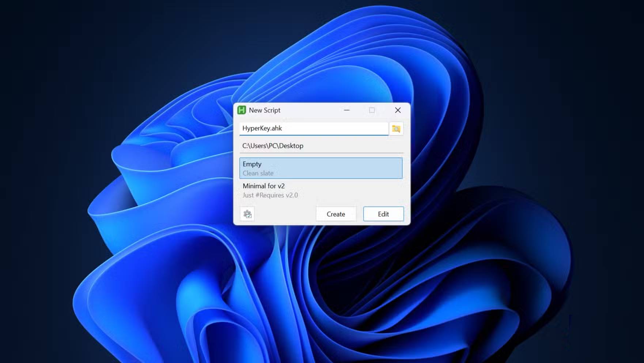644x363 pixels.
Task: Open the folder browse icon beside HyperKey.ahk
Action: 396,129
